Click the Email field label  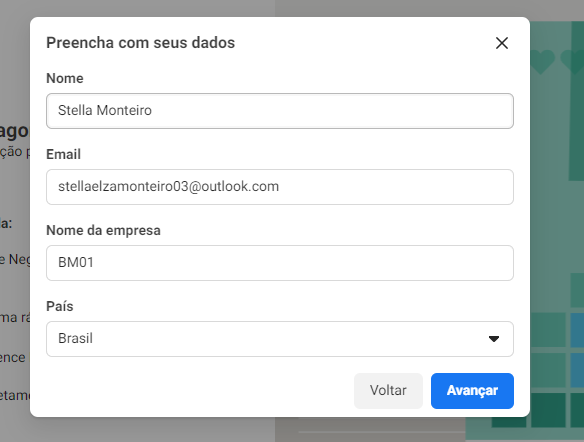[63, 154]
